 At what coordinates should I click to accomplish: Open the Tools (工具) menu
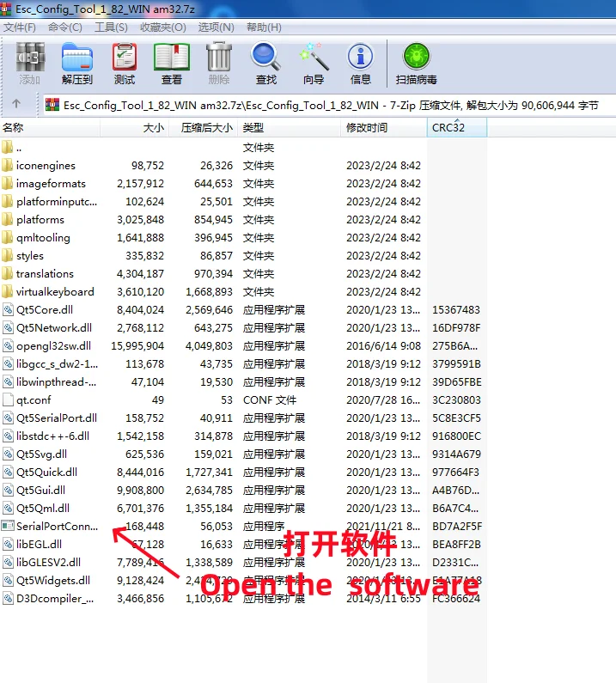tap(111, 27)
